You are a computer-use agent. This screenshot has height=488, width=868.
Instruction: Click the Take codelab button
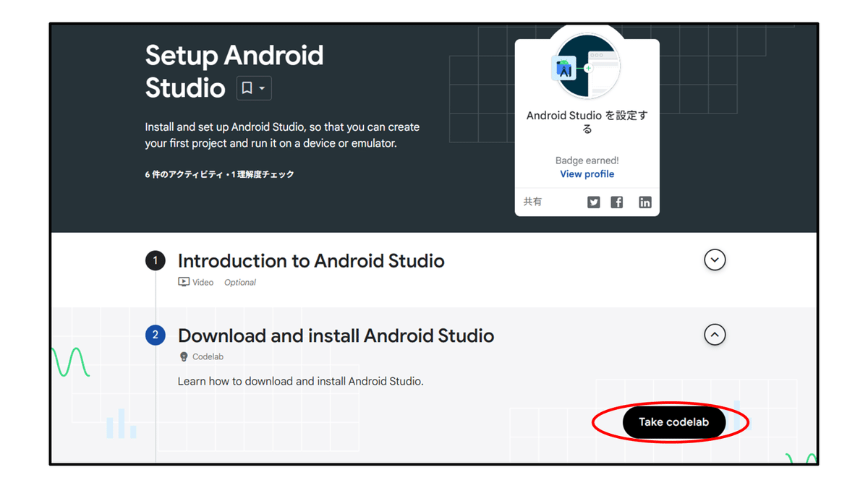(673, 422)
